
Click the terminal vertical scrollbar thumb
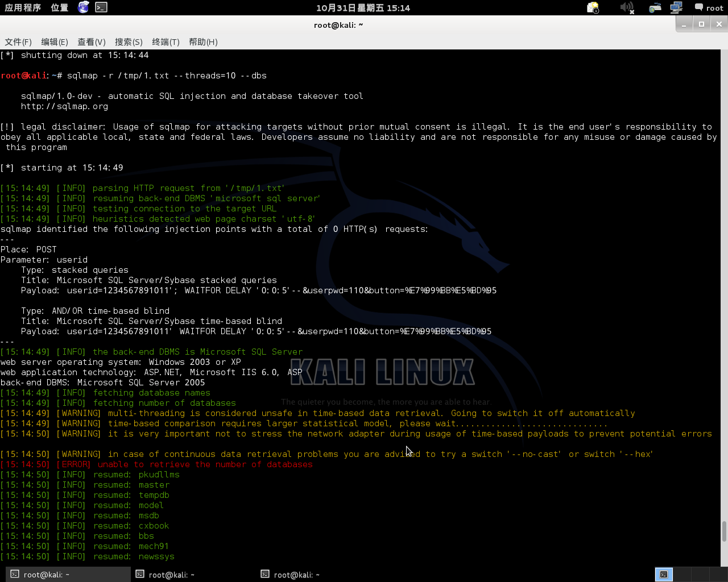click(724, 532)
